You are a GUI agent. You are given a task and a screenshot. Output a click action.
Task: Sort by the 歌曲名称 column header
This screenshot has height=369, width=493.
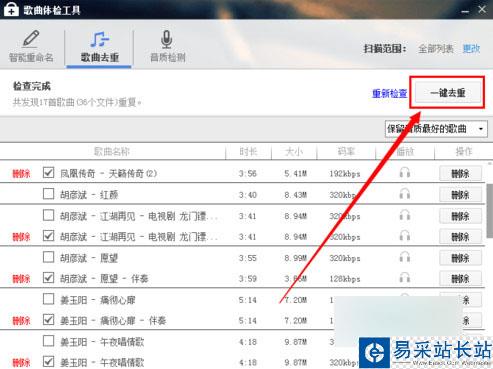pos(112,152)
